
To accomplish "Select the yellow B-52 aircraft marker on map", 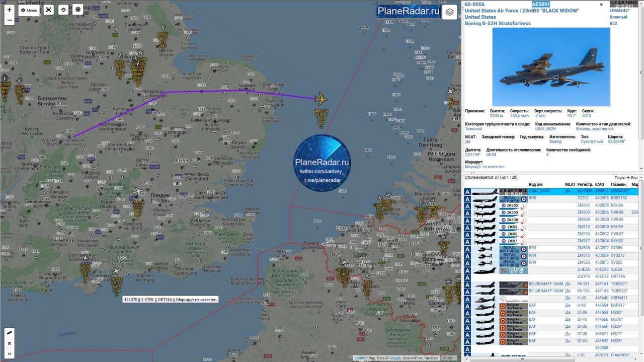I will (x=320, y=99).
